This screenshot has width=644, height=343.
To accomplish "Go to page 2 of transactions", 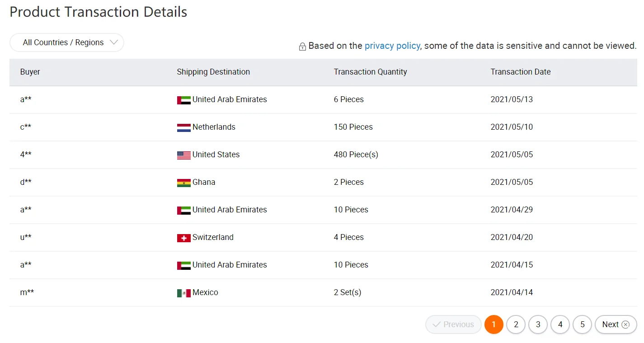I will pos(516,324).
